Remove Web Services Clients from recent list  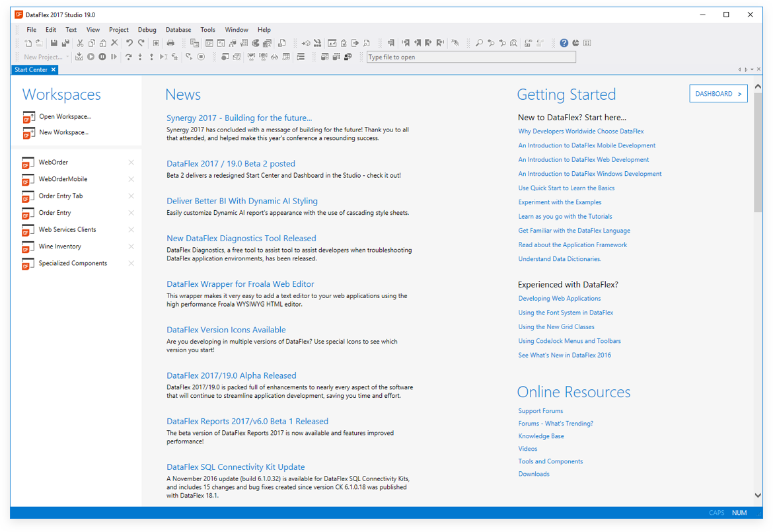pyautogui.click(x=131, y=229)
